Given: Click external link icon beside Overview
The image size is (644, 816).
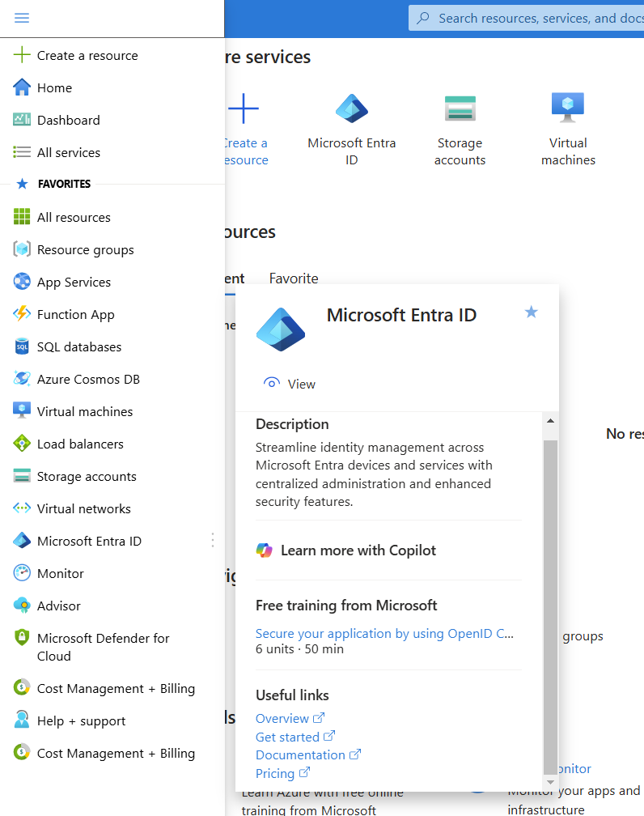Looking at the screenshot, I should tap(319, 717).
